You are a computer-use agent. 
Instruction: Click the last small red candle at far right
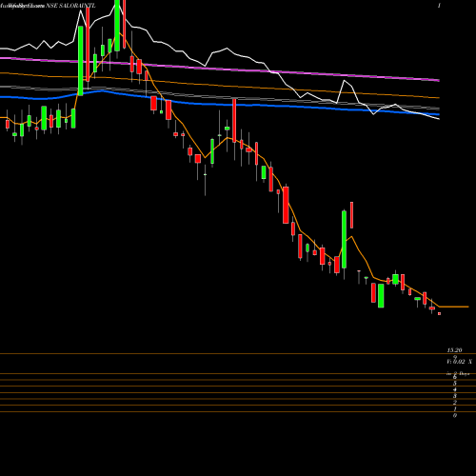coord(439,313)
